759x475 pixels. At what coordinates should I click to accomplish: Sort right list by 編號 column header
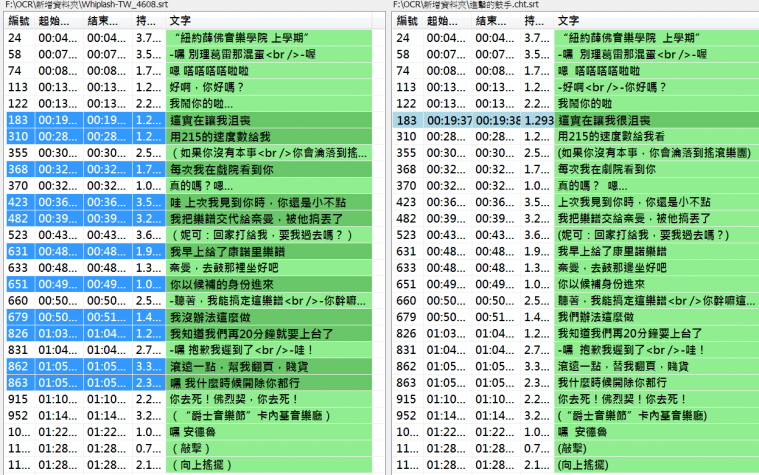tap(408, 21)
